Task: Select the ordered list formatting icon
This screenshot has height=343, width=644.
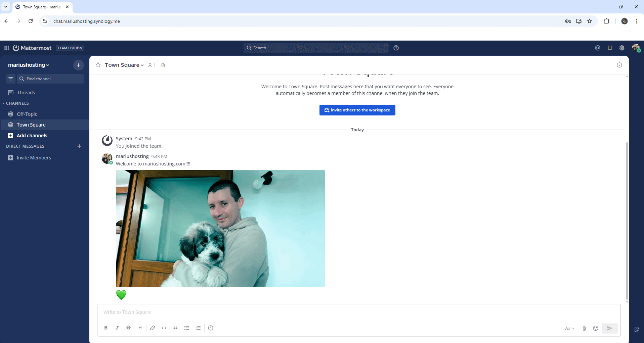Action: [198, 328]
